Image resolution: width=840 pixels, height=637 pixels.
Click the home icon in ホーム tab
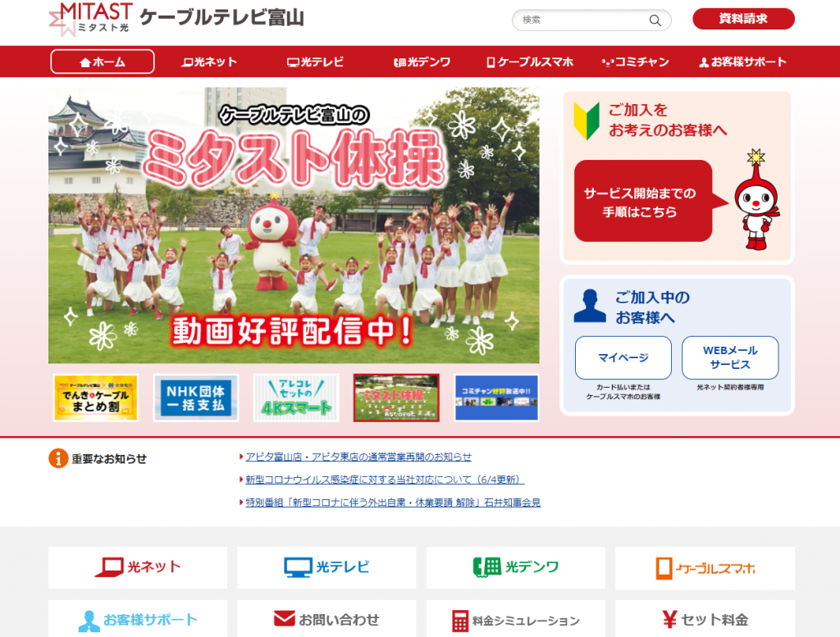(85, 62)
